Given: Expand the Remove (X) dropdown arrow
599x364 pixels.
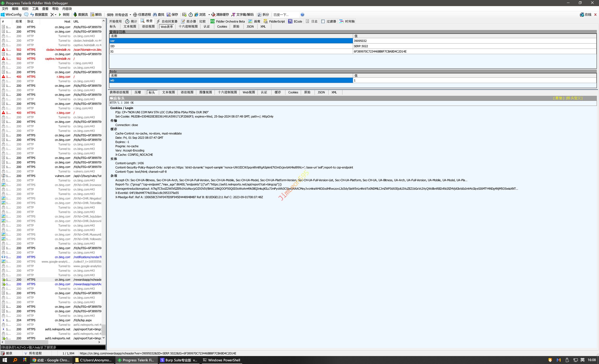Looking at the screenshot, I should 56,15.
